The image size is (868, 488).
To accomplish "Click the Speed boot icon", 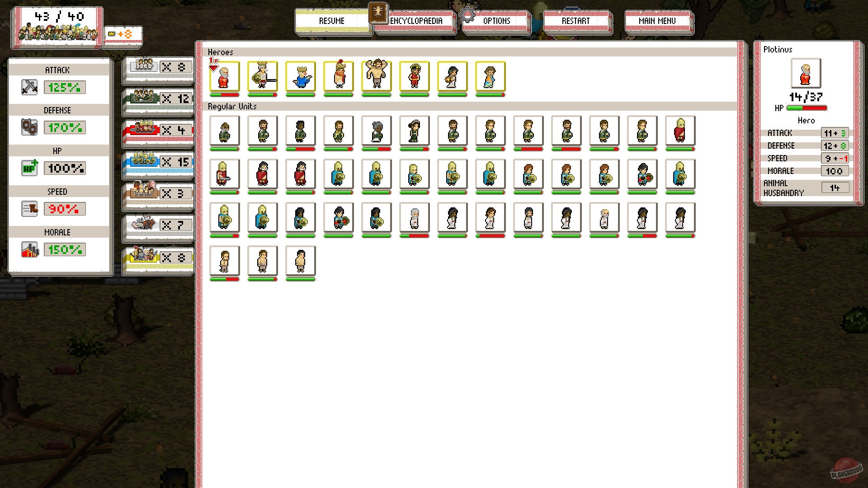I will coord(29,209).
